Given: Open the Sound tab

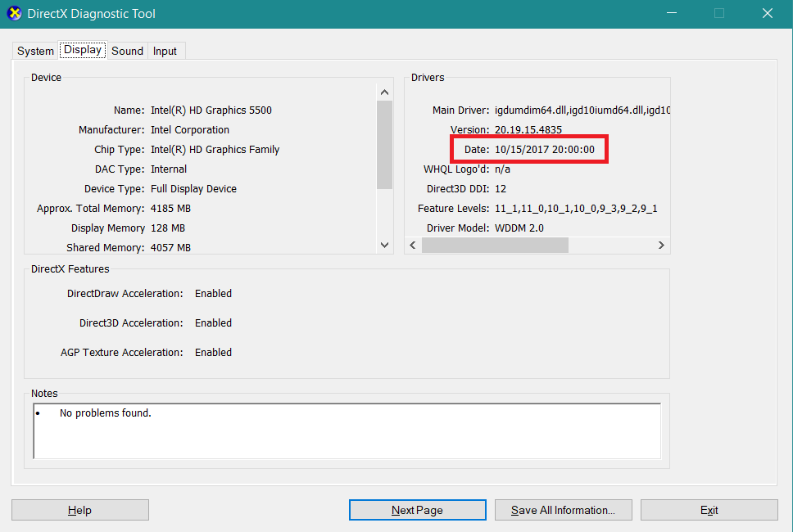Looking at the screenshot, I should (128, 51).
